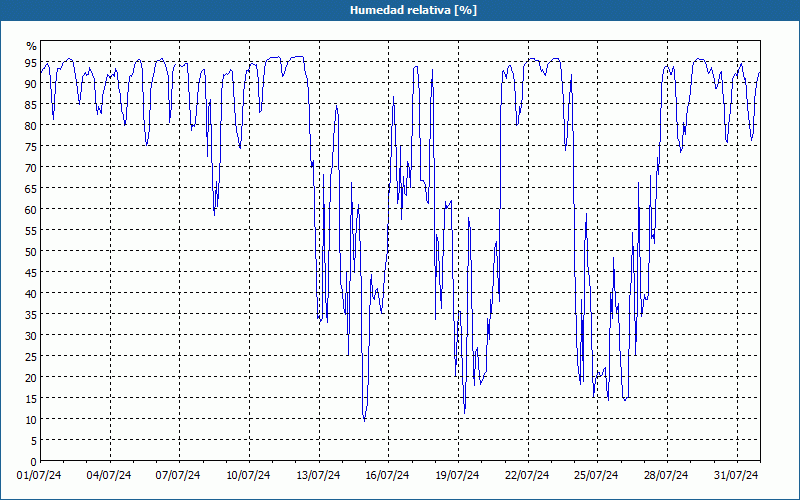Image resolution: width=800 pixels, height=500 pixels.
Task: Click the 55 value on the Y axis
Action: [x=31, y=231]
